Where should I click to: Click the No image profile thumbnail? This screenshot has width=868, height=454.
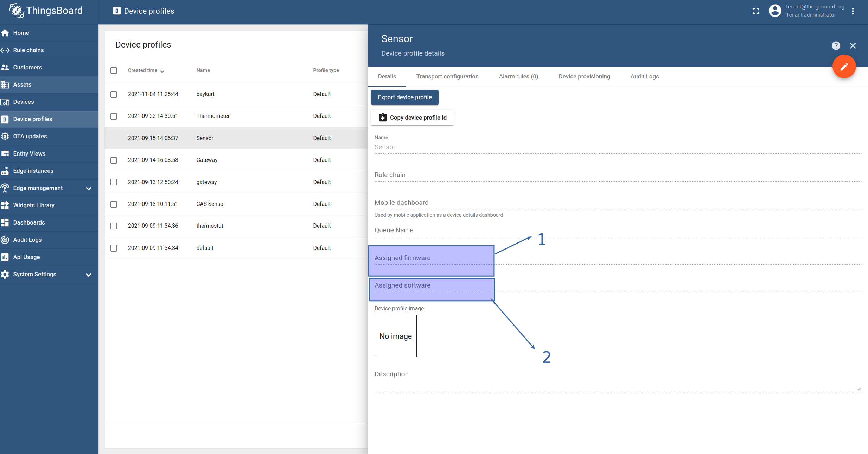(x=395, y=336)
